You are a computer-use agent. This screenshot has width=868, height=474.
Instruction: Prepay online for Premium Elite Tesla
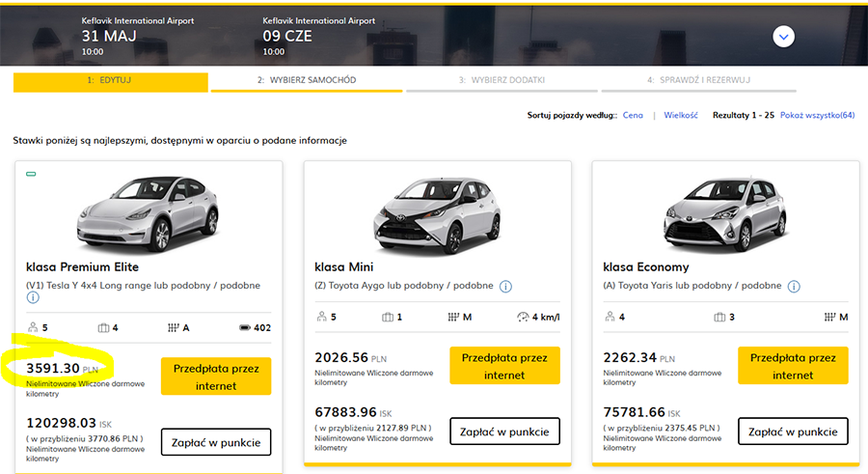click(216, 376)
